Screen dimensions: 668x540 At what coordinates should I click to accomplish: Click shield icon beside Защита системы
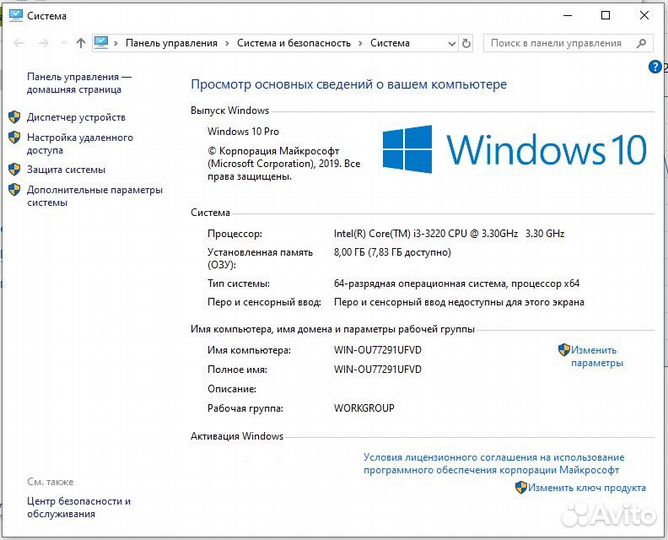coord(14,169)
